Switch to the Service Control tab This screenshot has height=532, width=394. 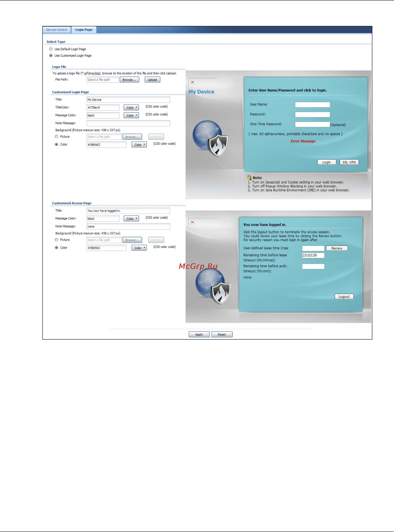[x=57, y=29]
